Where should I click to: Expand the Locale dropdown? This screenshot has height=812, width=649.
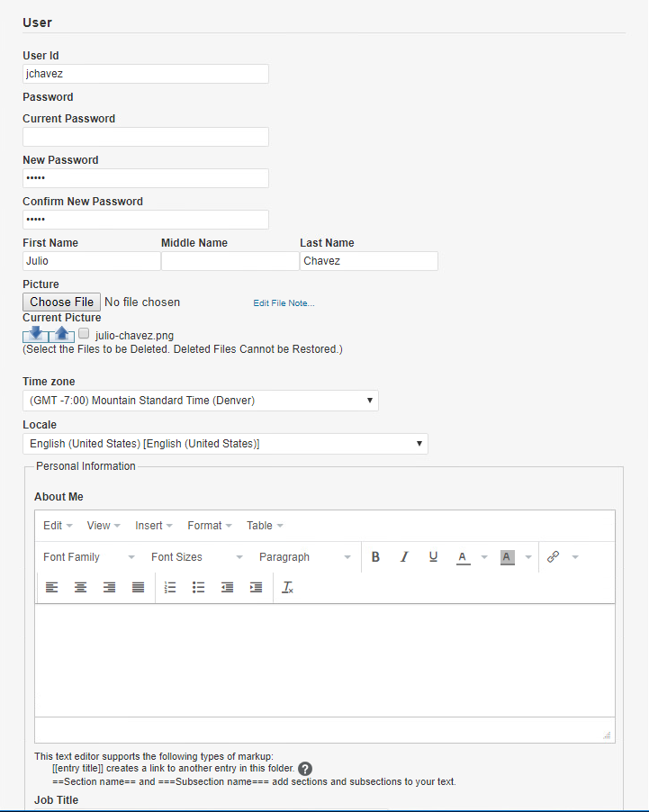tap(225, 444)
